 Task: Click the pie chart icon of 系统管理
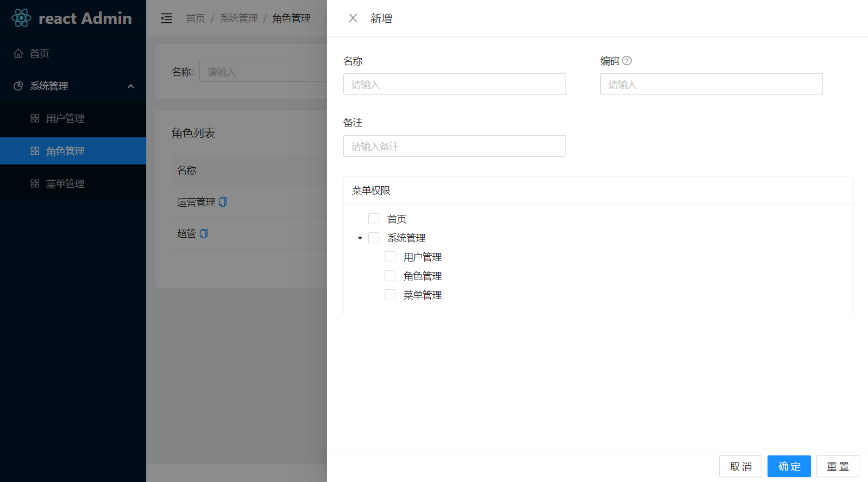click(18, 86)
